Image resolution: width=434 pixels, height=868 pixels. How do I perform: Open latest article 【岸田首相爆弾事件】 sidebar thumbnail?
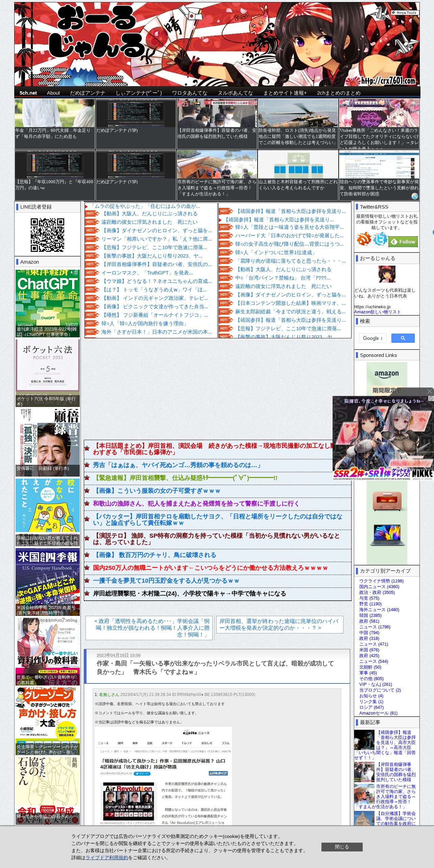tap(364, 772)
